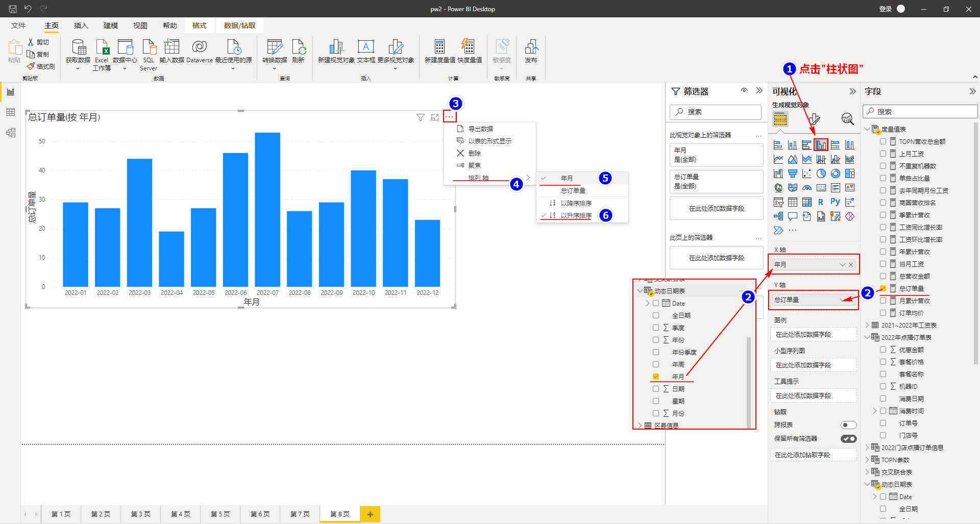Click the 登录 sign-in button
Screen dimensions: 980x524
(x=886, y=9)
